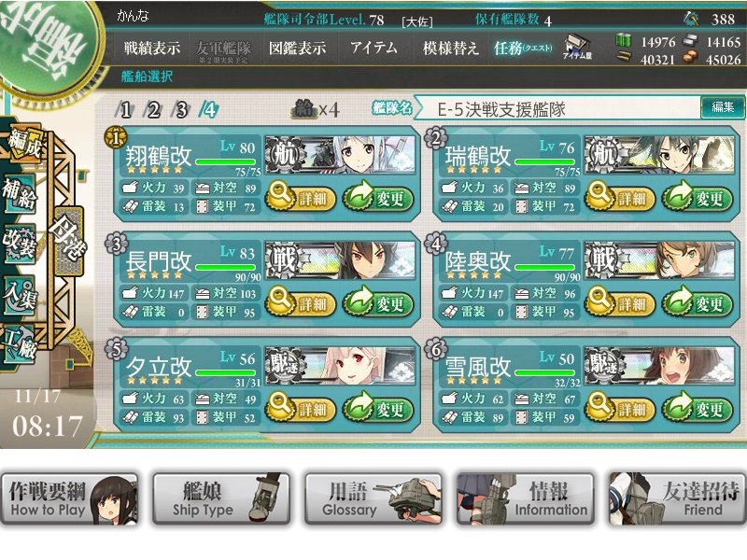Open the 改装 remodel sidebar icon
747x560 pixels.
pos(19,243)
